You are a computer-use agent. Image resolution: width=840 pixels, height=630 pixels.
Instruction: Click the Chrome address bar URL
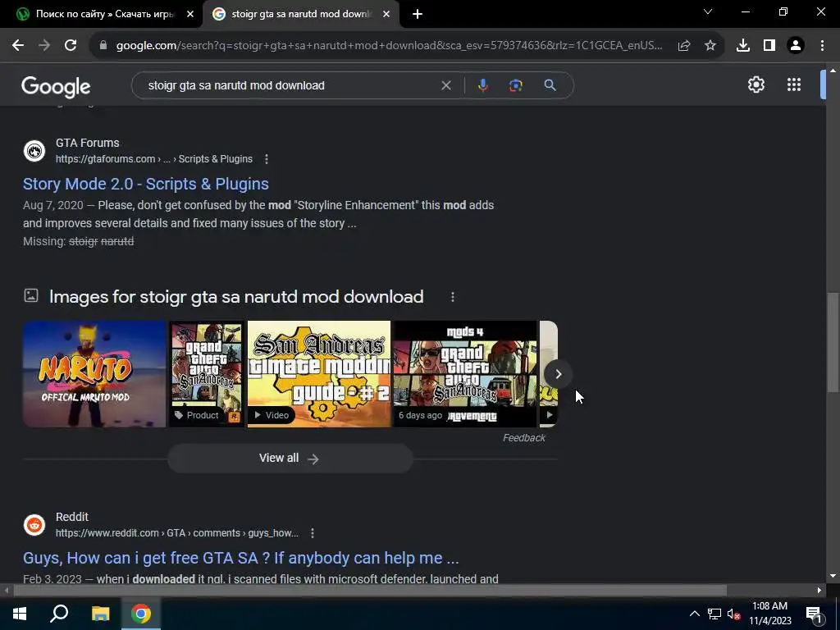pyautogui.click(x=389, y=46)
